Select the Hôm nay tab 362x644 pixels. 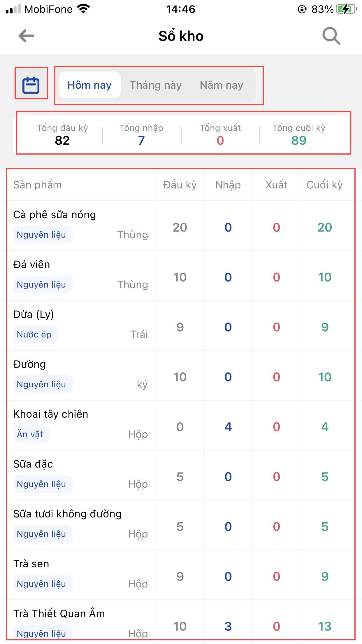click(89, 85)
